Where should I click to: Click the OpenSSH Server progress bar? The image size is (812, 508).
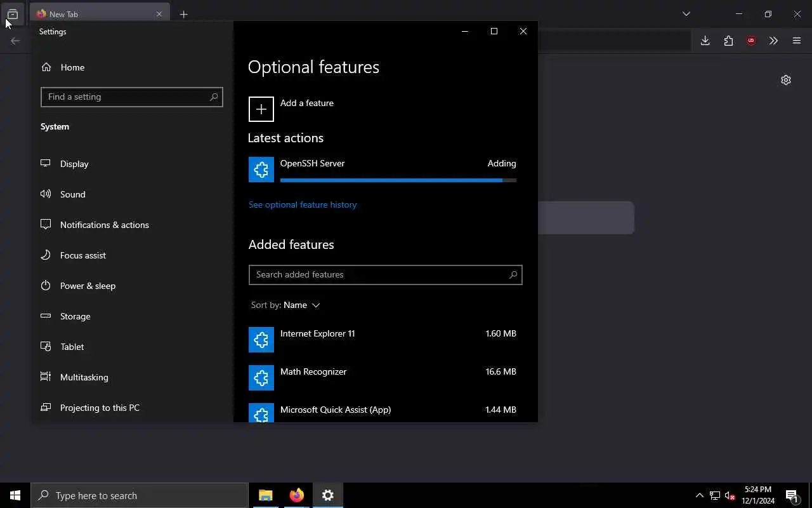398,180
